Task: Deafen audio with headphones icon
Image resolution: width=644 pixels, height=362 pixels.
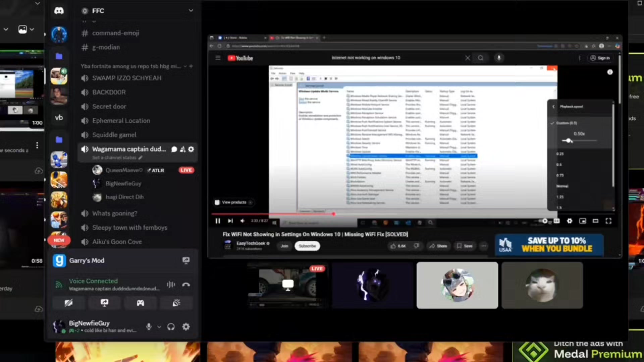Action: [x=171, y=326]
